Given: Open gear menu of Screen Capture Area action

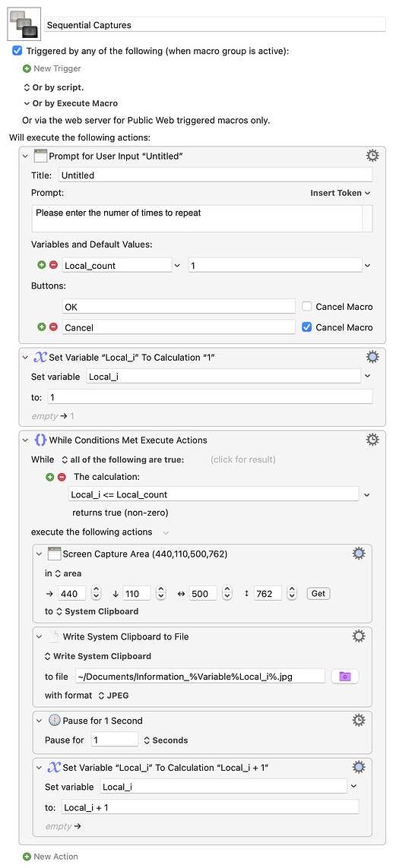Looking at the screenshot, I should point(360,554).
